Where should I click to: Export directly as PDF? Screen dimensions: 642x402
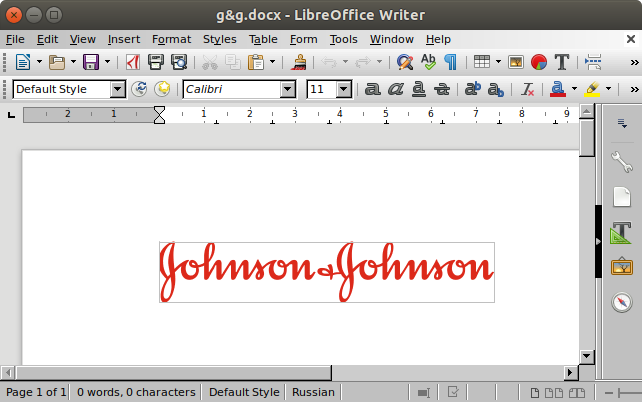[x=132, y=62]
